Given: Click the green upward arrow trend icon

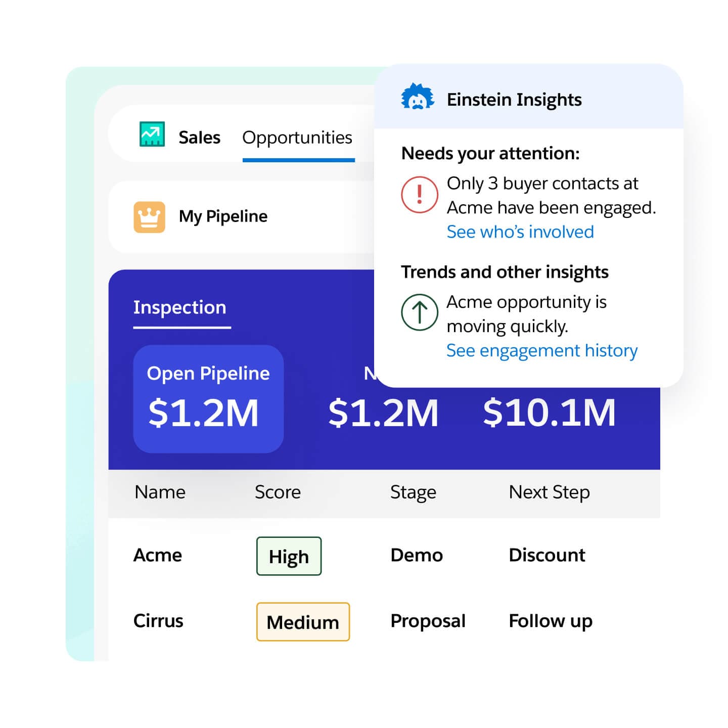Looking at the screenshot, I should tap(419, 312).
